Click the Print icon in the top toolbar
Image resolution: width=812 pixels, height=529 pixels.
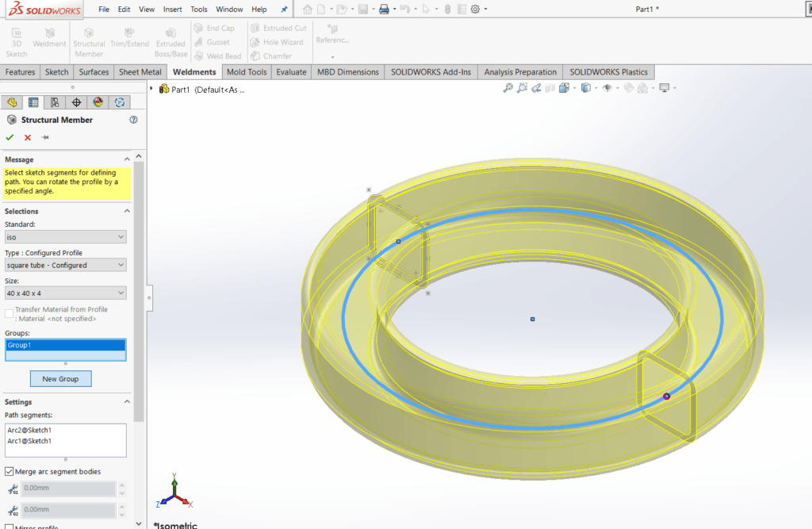click(383, 10)
